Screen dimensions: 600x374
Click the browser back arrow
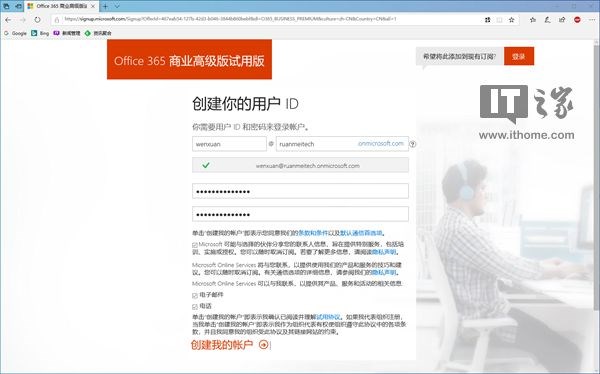(x=8, y=20)
